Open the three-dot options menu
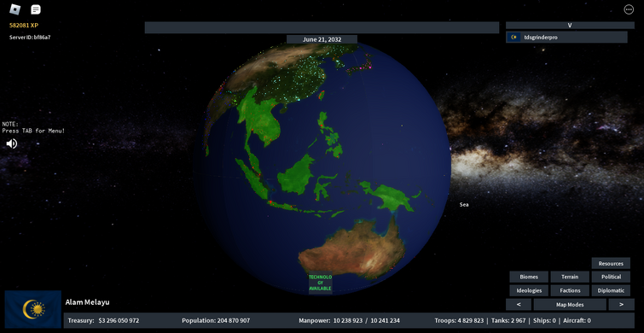The width and height of the screenshot is (644, 333). 629,9
